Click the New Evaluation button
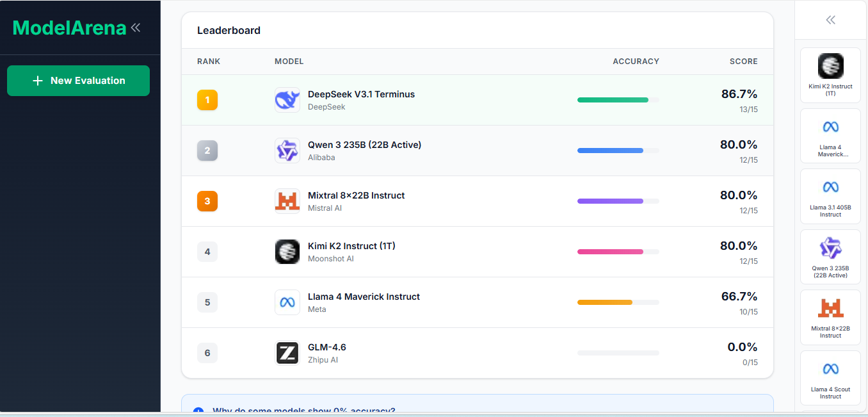The image size is (868, 417). 78,81
